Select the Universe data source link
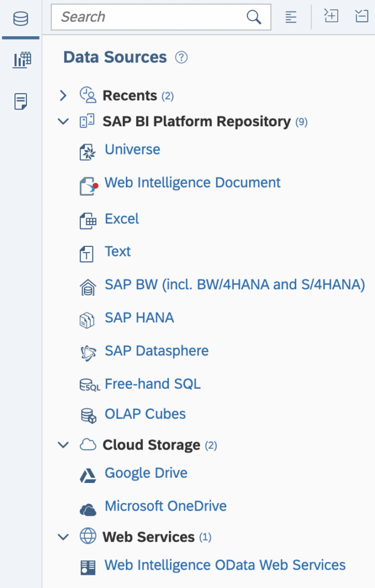Image resolution: width=375 pixels, height=588 pixels. click(133, 149)
